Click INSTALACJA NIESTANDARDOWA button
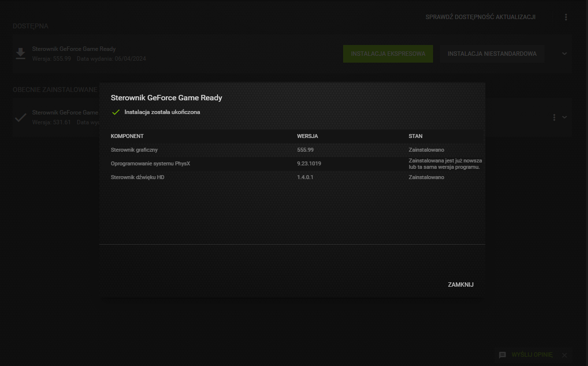Viewport: 588px width, 366px height. point(492,54)
